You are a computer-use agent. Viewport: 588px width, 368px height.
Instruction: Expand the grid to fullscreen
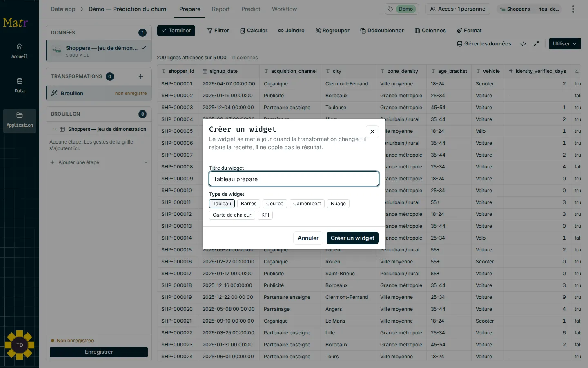[x=536, y=44]
